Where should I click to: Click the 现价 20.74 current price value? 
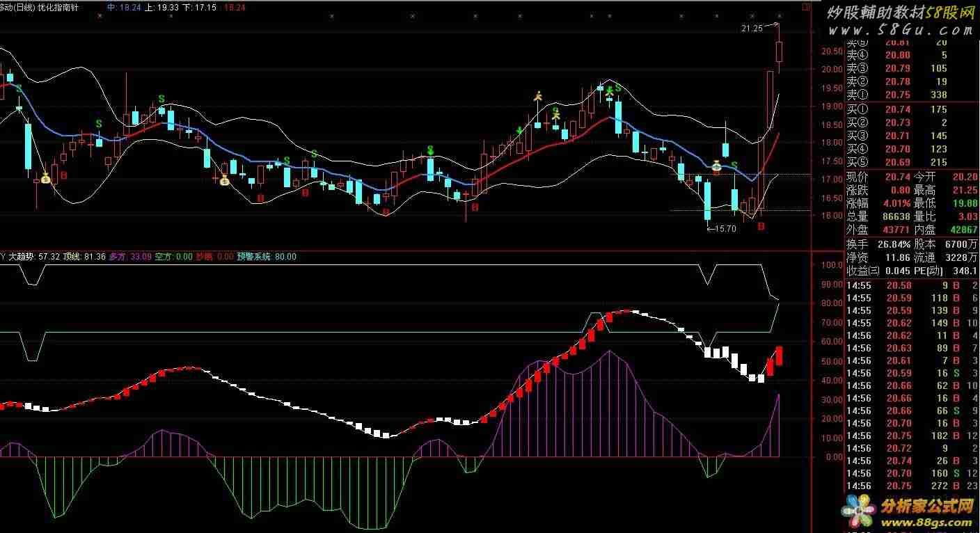point(897,177)
